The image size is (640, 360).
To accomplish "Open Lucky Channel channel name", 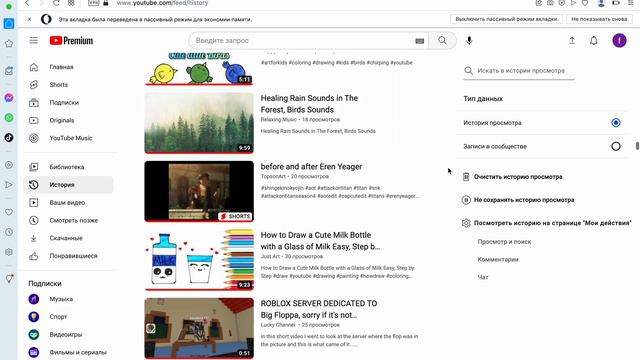I will point(278,325).
